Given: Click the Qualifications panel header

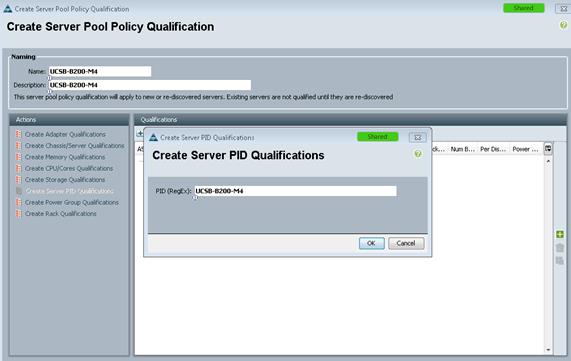Looking at the screenshot, I should point(350,119).
